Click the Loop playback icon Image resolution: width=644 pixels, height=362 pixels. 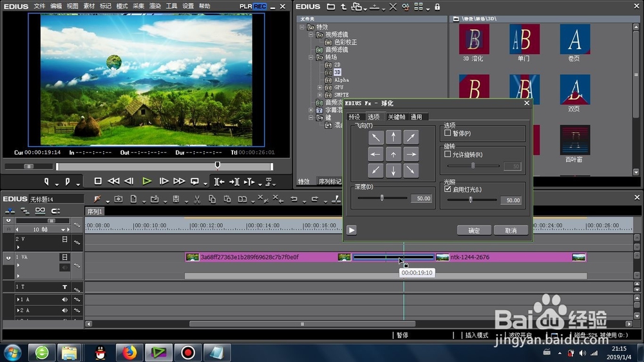coord(194,181)
